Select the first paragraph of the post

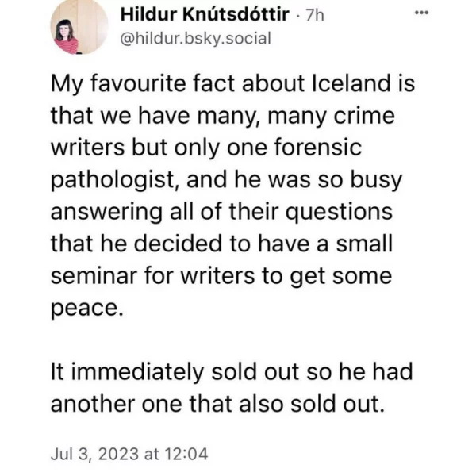click(x=232, y=196)
